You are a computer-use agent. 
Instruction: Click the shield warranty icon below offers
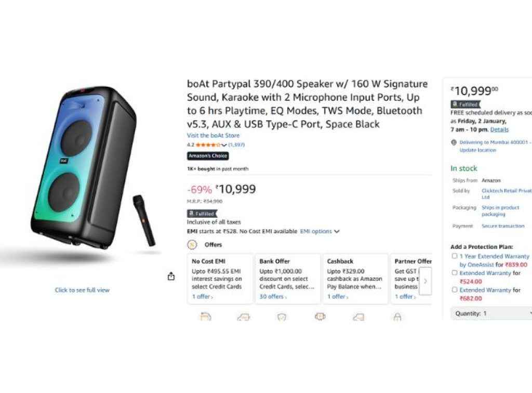point(282,316)
